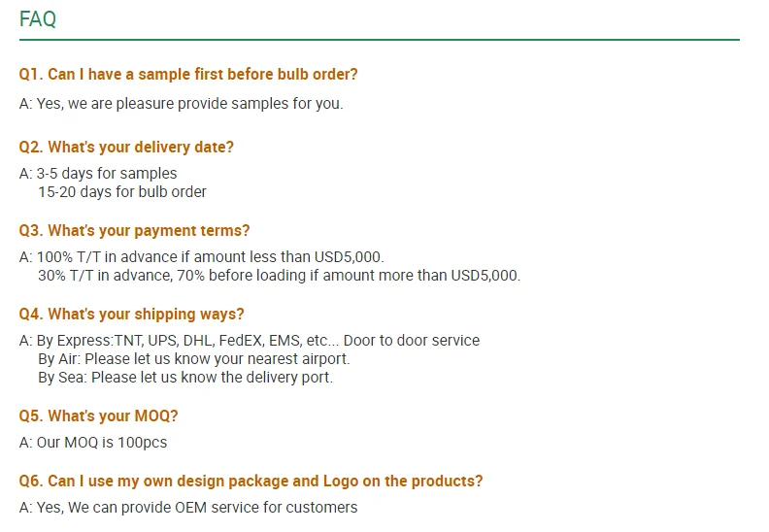Click the answer about providing samples
Viewport: 769px width, 532px height.
tap(181, 103)
